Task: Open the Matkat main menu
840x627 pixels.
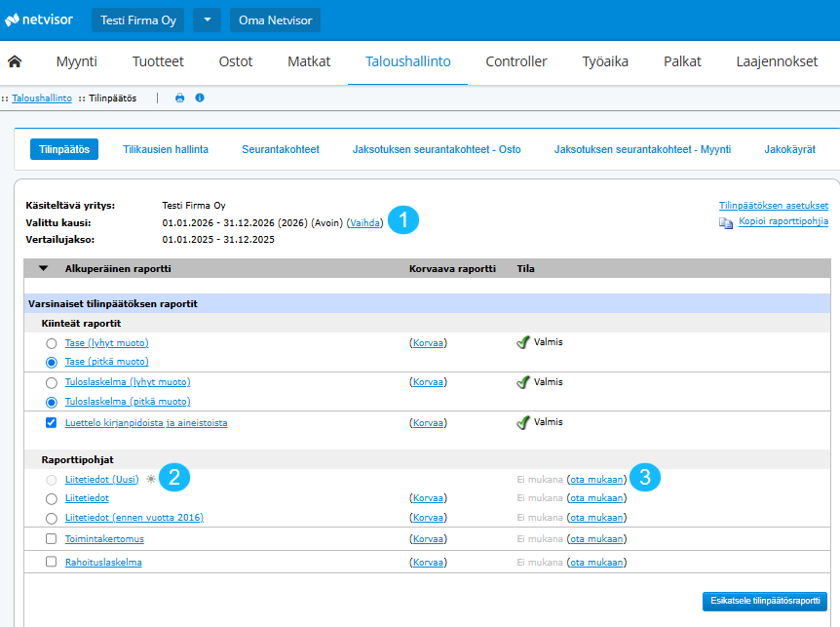Action: [x=309, y=61]
